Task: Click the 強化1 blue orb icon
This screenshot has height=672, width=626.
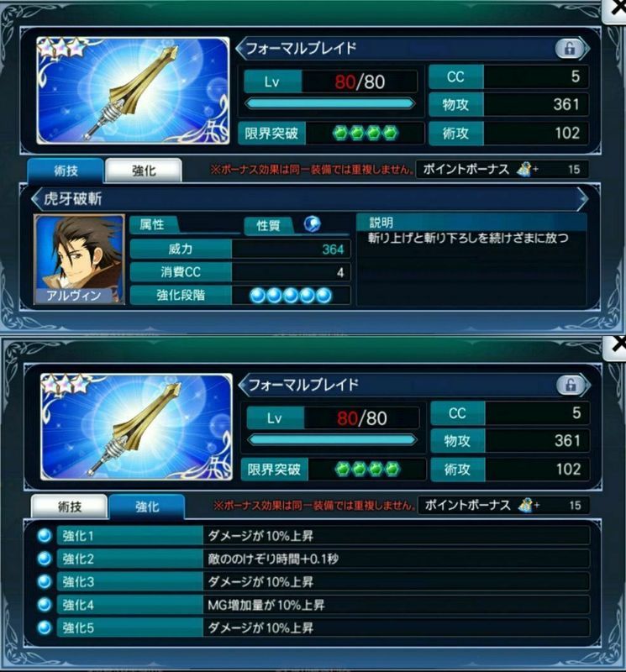Action: point(45,535)
